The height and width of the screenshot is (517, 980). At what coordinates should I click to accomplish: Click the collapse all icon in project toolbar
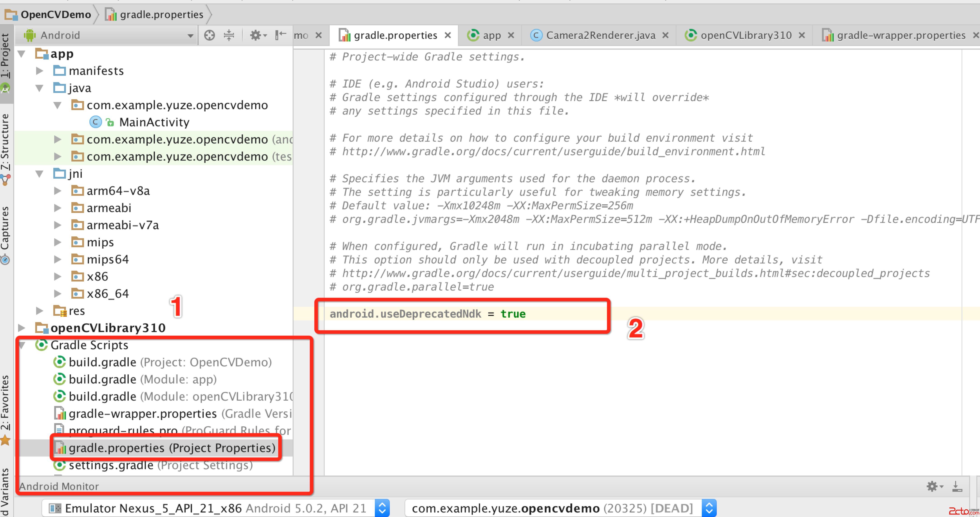click(229, 35)
